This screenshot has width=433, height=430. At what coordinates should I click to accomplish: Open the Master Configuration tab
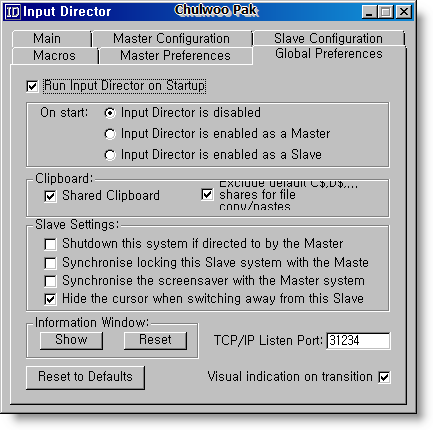click(172, 39)
